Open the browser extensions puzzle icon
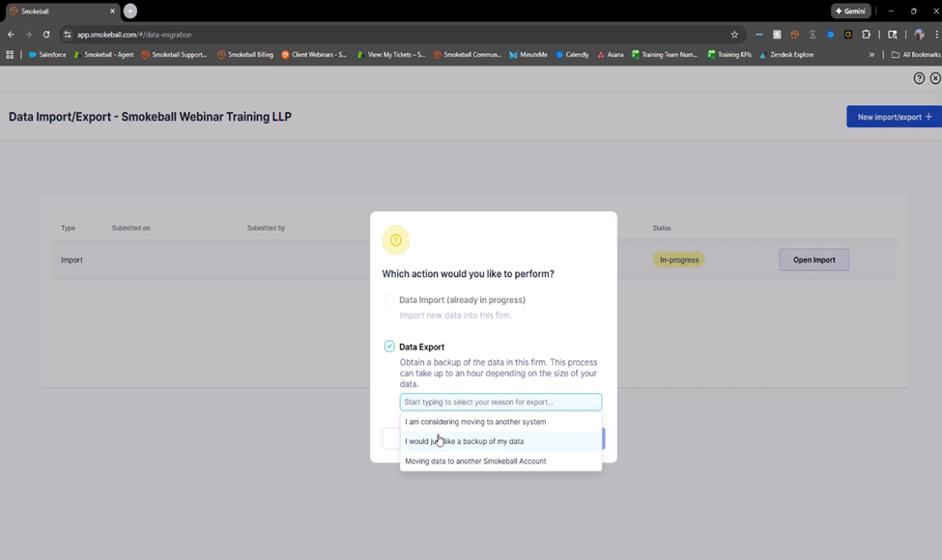The image size is (942, 560). [x=866, y=34]
